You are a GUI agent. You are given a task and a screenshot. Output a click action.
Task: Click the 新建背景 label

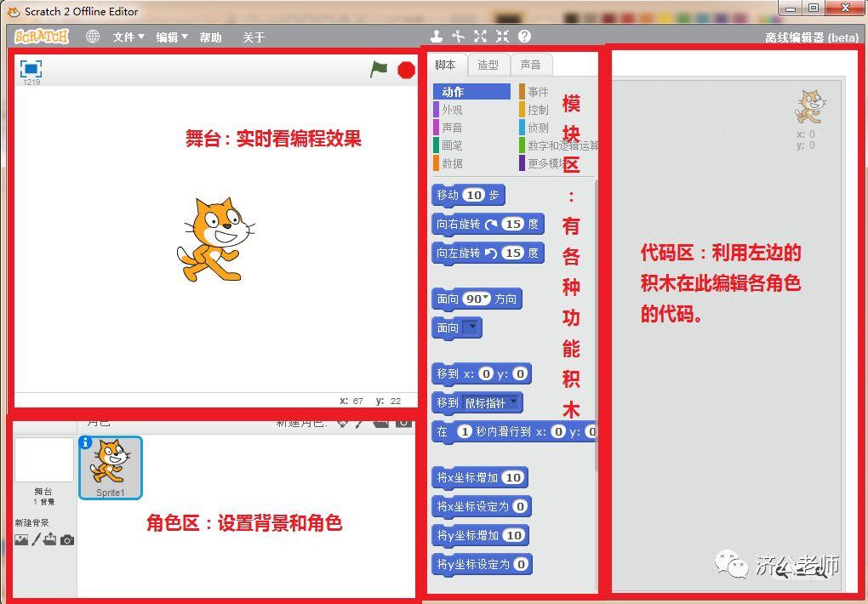coord(31,522)
